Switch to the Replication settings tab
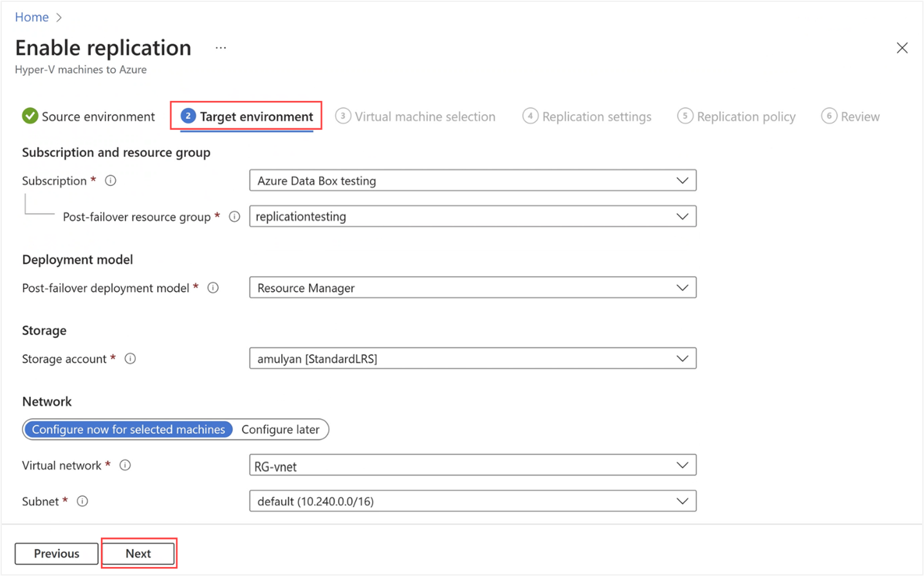Screen dimensions: 924x576 [x=587, y=116]
